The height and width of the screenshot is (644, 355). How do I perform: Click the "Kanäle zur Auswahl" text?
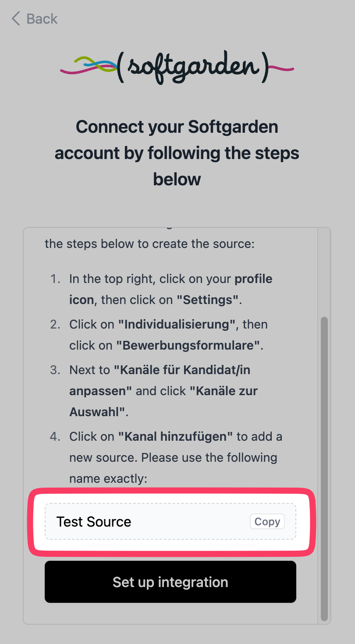pos(224,391)
